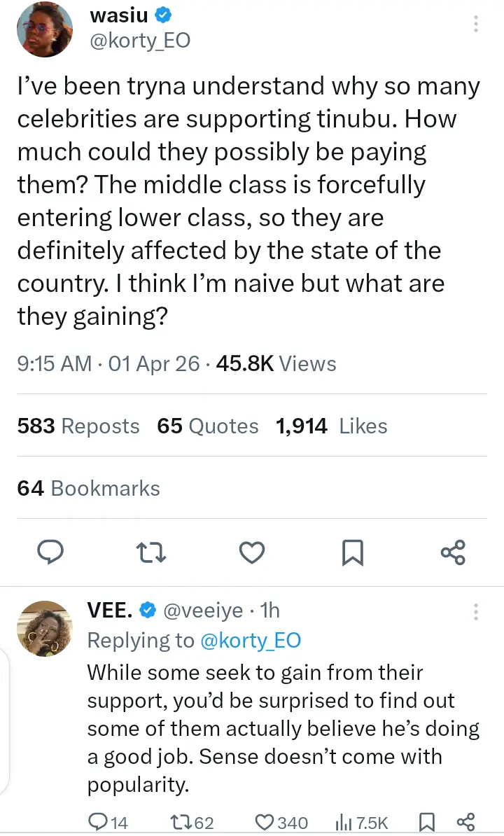504x836 pixels.
Task: Reply to wasiu's main tweet
Action: 50,552
